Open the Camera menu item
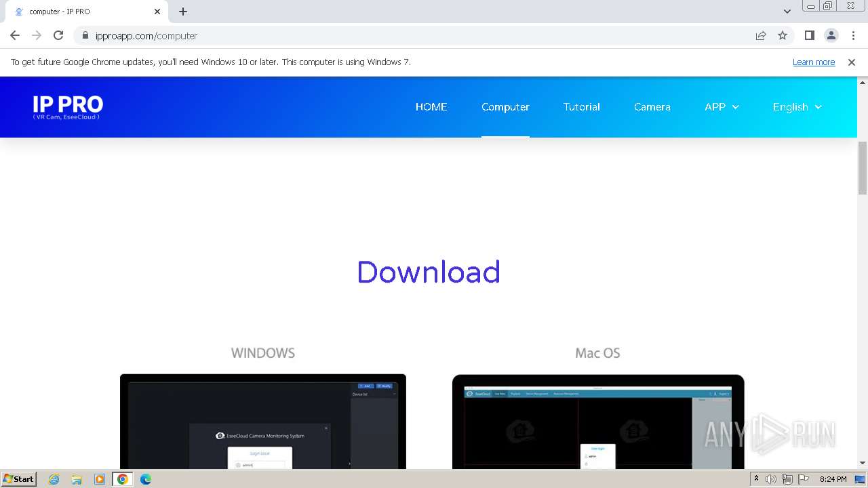Image resolution: width=868 pixels, height=488 pixels. pyautogui.click(x=652, y=106)
